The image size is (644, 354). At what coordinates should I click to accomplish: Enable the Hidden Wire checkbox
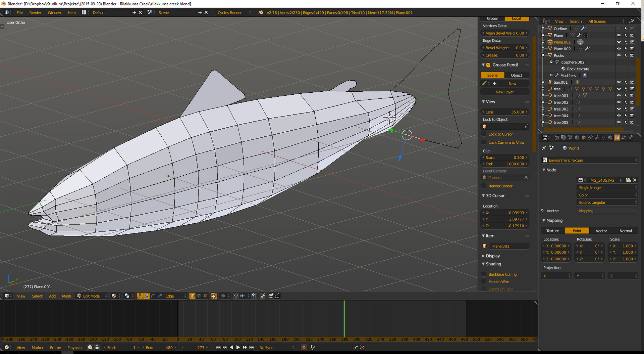[x=484, y=281]
